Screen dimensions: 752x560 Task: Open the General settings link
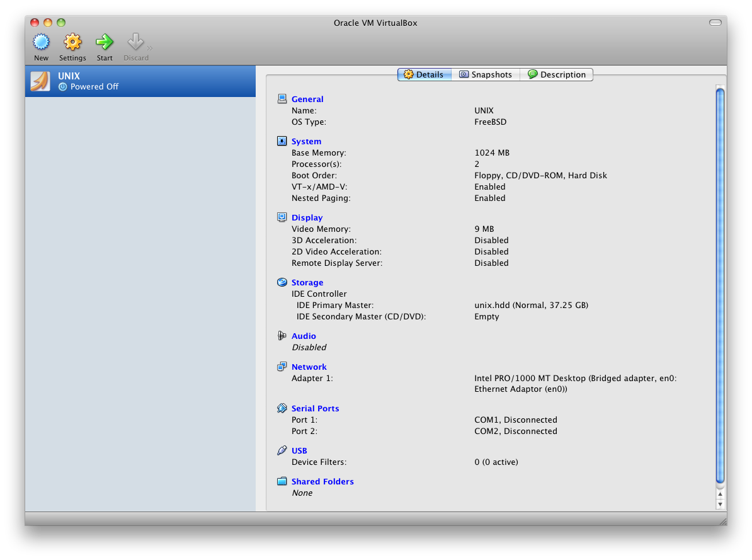307,99
